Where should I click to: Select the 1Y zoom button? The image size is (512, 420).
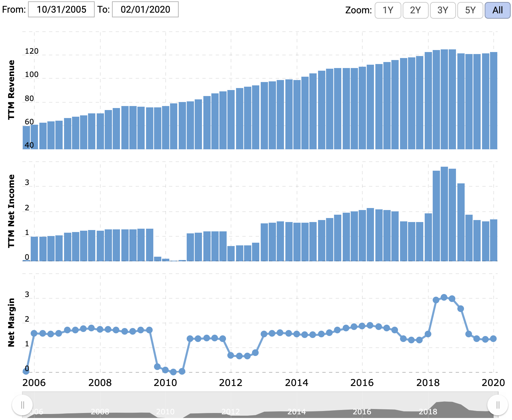pos(388,10)
